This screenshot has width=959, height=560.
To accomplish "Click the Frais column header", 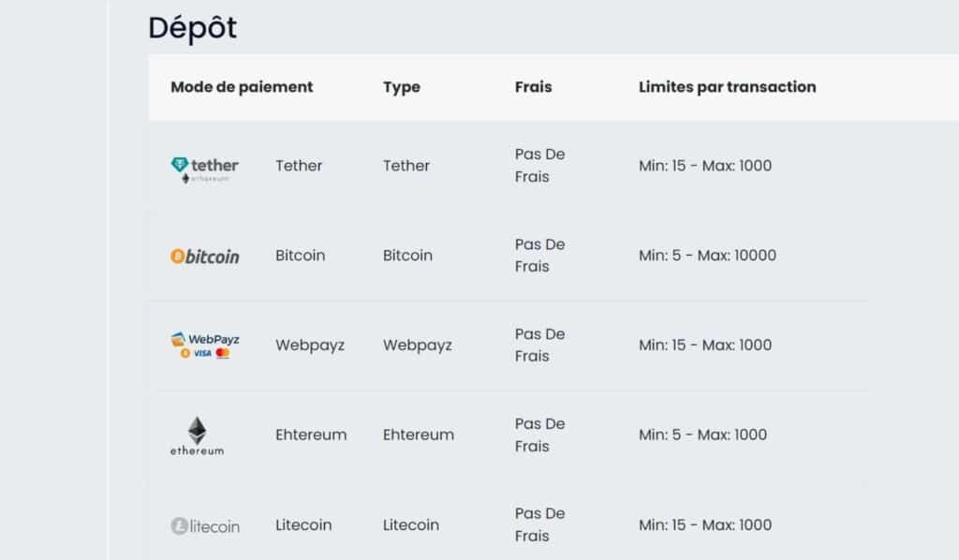I will pos(533,87).
